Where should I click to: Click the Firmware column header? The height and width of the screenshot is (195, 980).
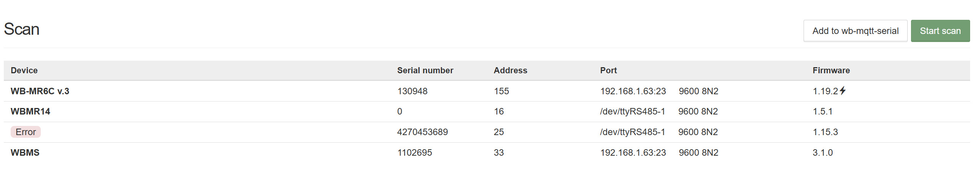point(831,71)
